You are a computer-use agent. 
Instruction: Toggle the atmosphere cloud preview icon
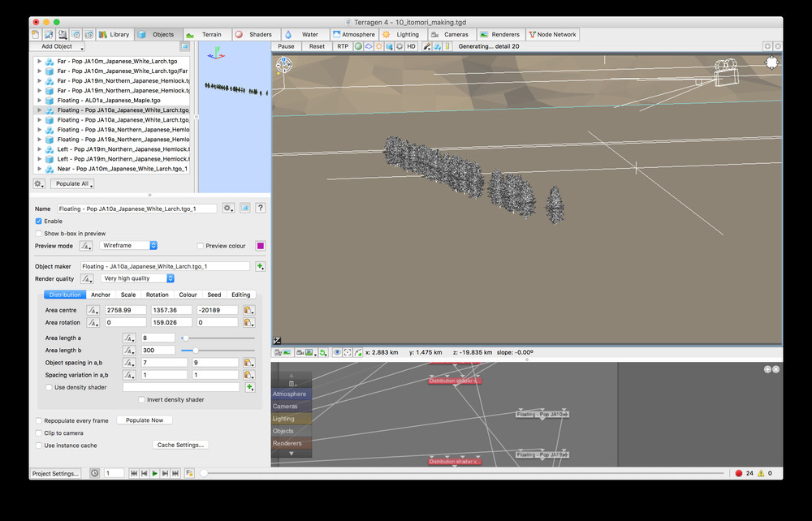coord(368,46)
